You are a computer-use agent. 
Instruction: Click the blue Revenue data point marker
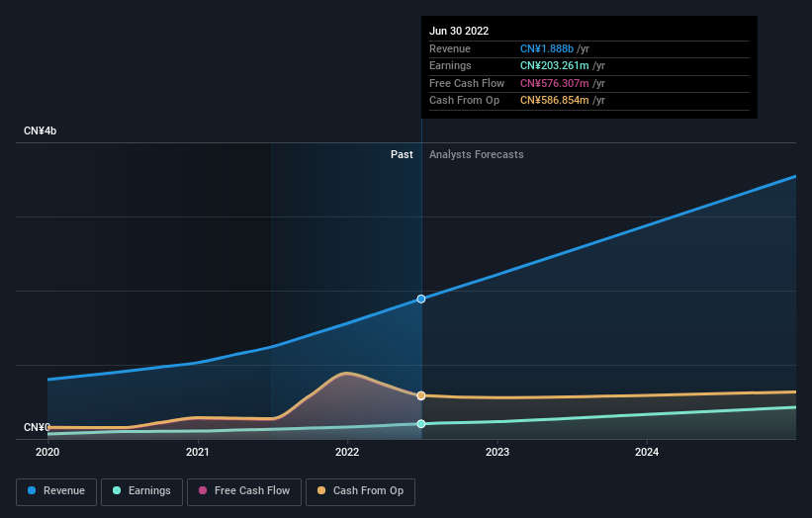[421, 300]
